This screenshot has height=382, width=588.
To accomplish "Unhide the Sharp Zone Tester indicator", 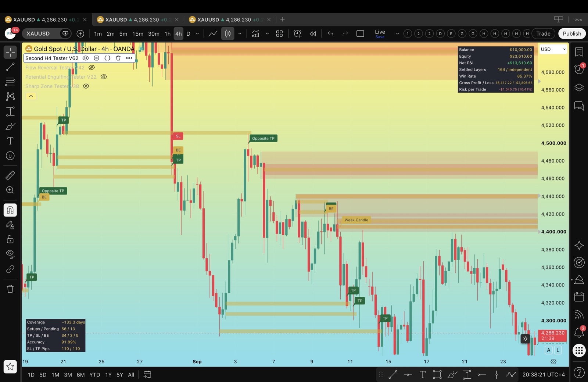I will (x=86, y=86).
